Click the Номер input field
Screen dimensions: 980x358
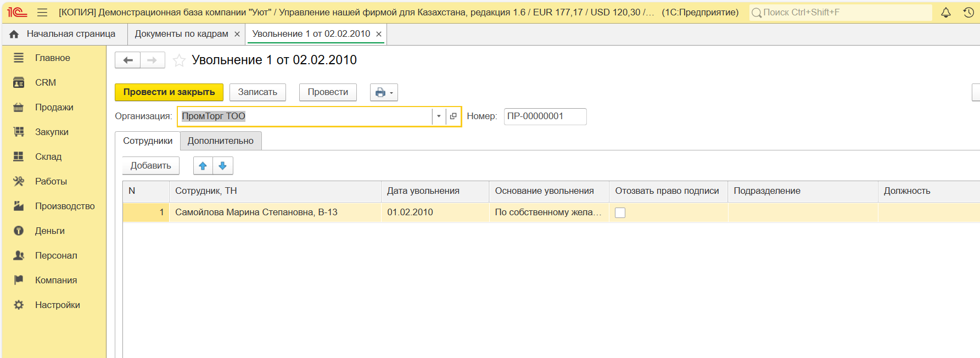click(x=545, y=116)
